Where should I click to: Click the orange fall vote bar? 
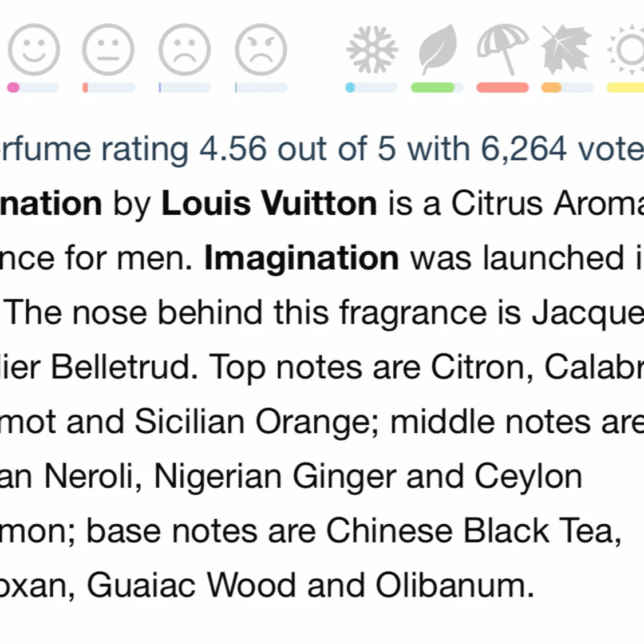pyautogui.click(x=567, y=88)
